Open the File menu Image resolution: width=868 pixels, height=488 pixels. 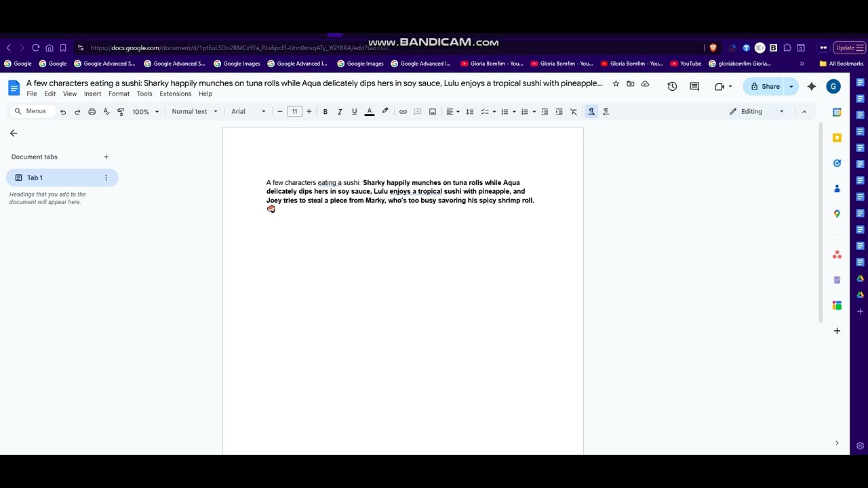(32, 94)
